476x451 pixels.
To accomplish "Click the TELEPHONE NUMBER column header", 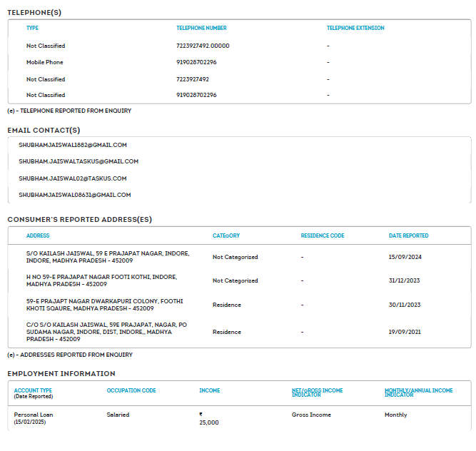I will point(201,28).
